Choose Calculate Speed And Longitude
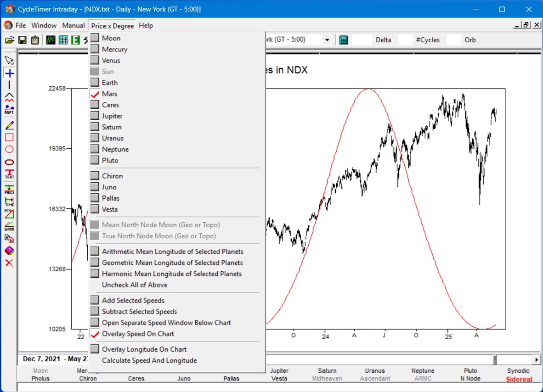 coord(149,360)
